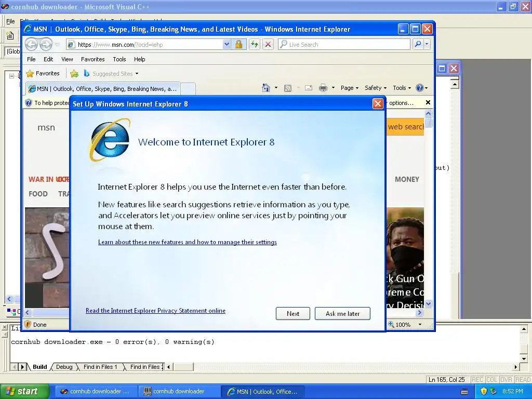
Task: Click the MONEY category on MSN page
Action: pyautogui.click(x=407, y=179)
